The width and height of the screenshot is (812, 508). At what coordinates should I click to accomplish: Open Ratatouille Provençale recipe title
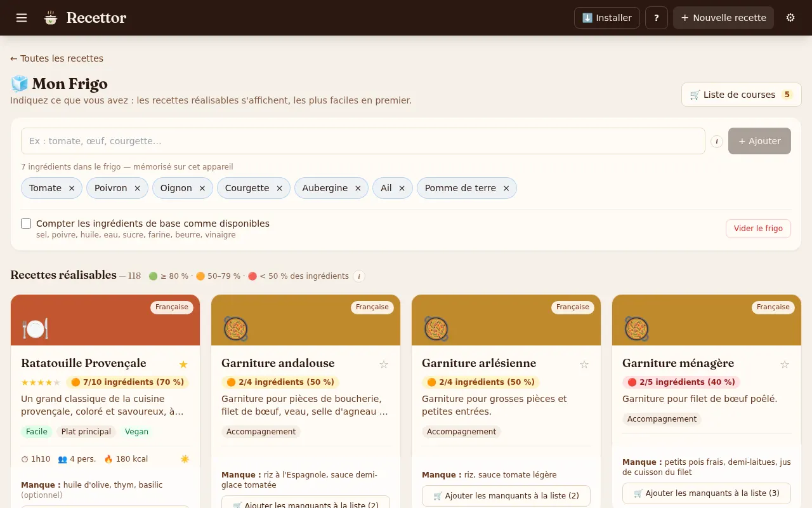pos(84,363)
